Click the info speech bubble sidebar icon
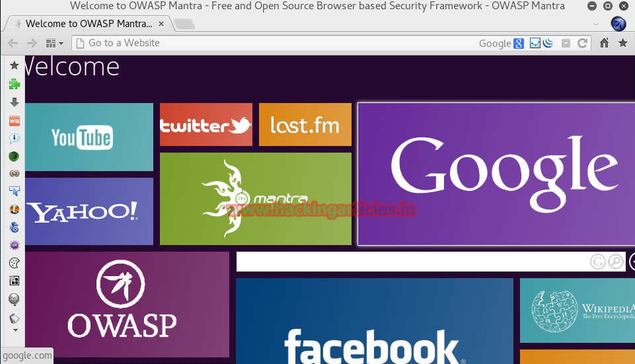This screenshot has width=635, height=364. click(x=14, y=139)
